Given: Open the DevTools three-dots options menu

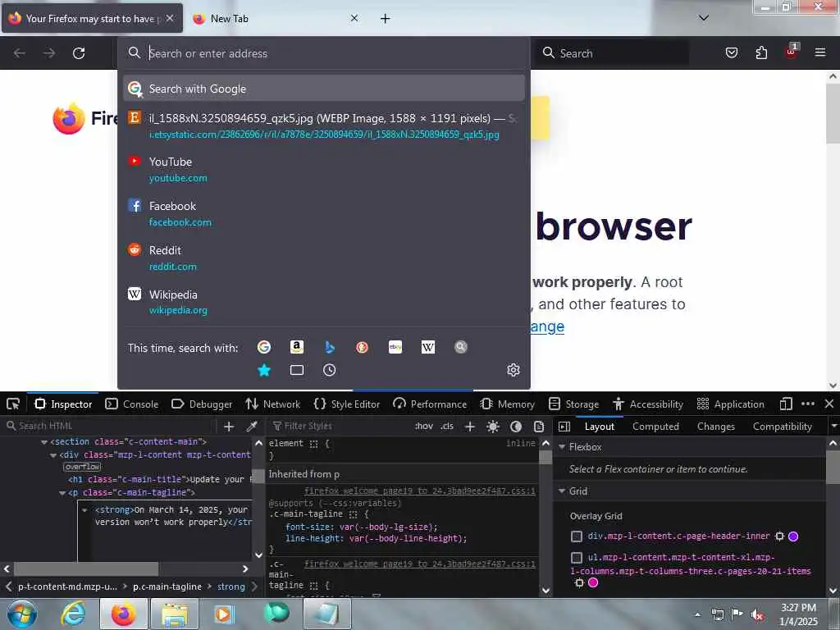Looking at the screenshot, I should tap(808, 404).
